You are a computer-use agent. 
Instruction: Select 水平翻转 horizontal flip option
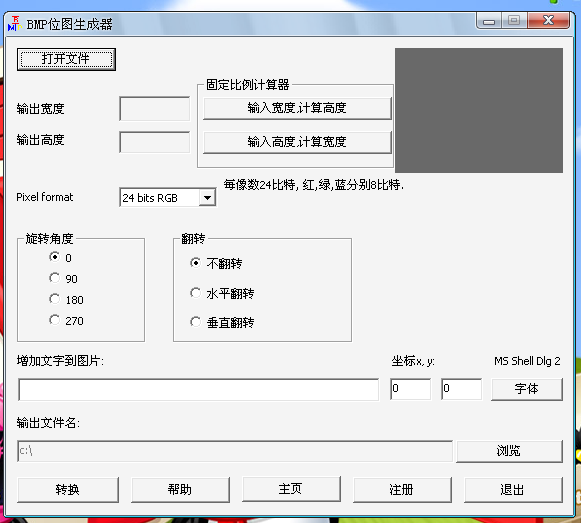[196, 293]
